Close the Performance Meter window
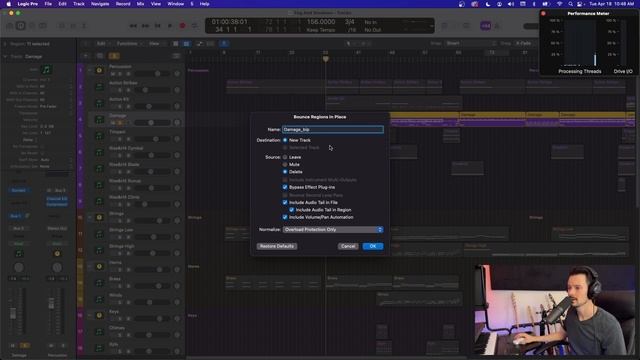Screen dimensions: 640x360 click(543, 13)
